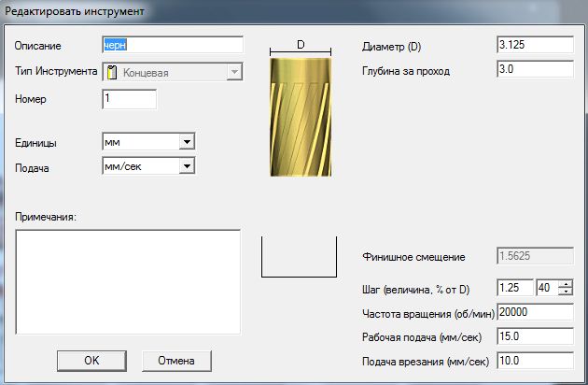Image resolution: width=588 pixels, height=385 pixels.
Task: Open the Единицы units dropdown
Action: pyautogui.click(x=187, y=142)
